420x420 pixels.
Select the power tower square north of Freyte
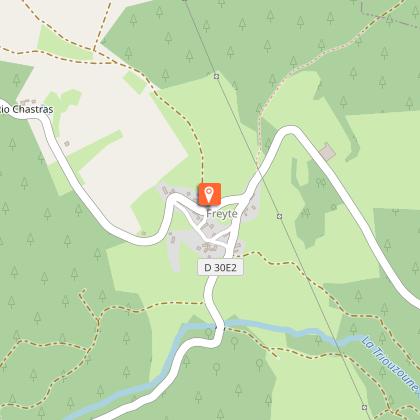pos(216,77)
